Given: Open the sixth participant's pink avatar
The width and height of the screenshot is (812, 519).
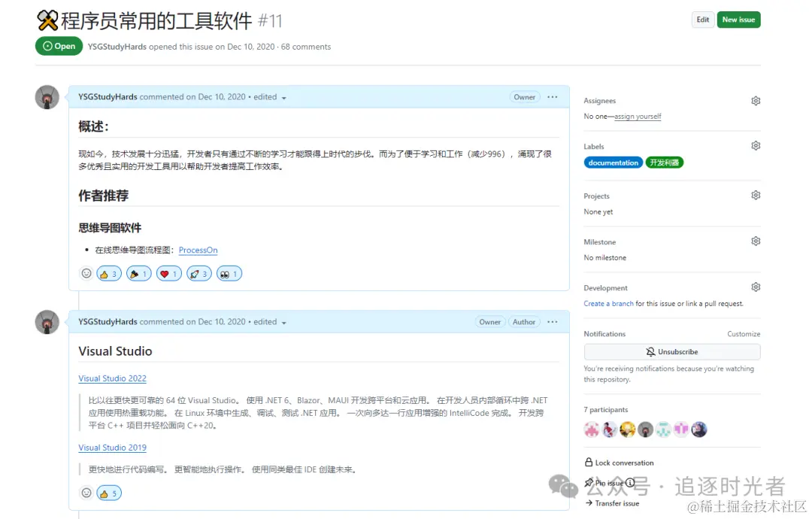Looking at the screenshot, I should 681,429.
